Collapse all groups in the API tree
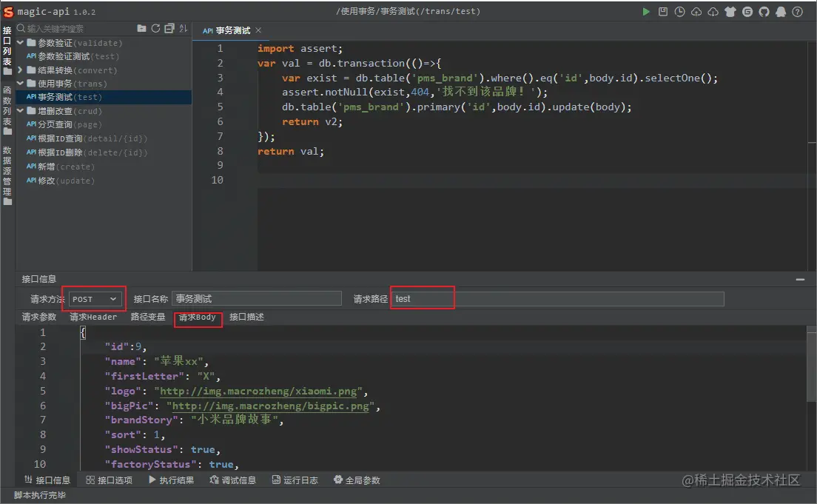 point(169,28)
